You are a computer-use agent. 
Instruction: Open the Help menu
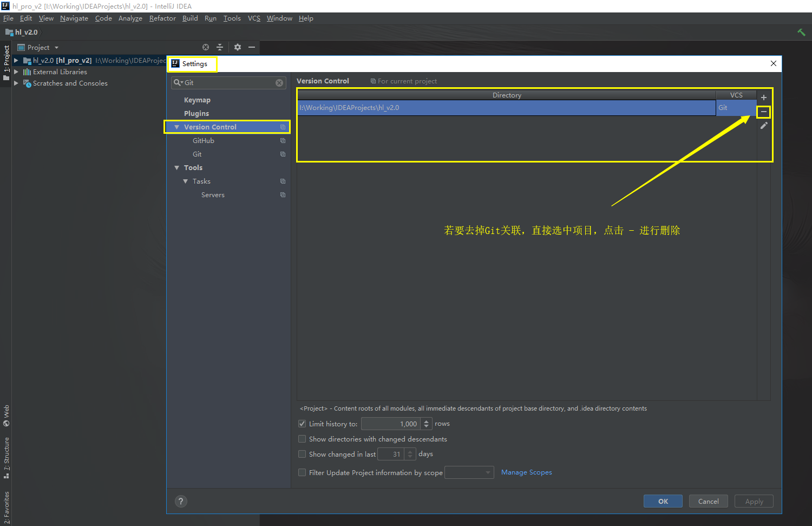306,18
